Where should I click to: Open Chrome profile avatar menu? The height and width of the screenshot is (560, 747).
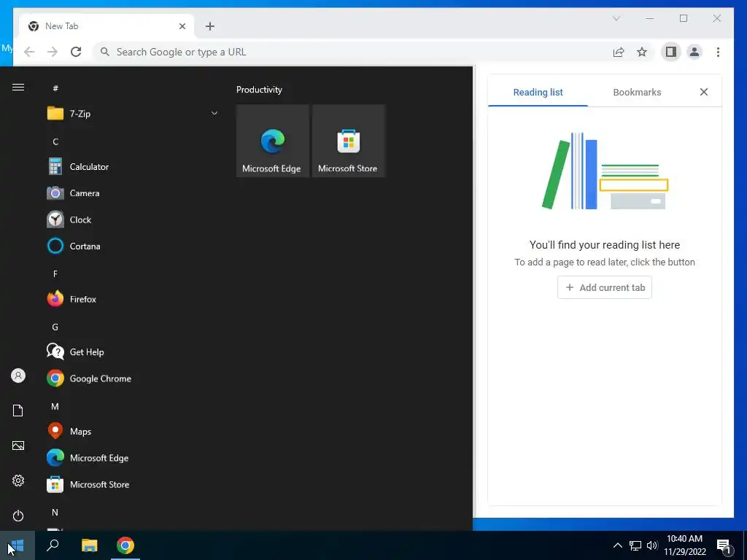tap(694, 52)
